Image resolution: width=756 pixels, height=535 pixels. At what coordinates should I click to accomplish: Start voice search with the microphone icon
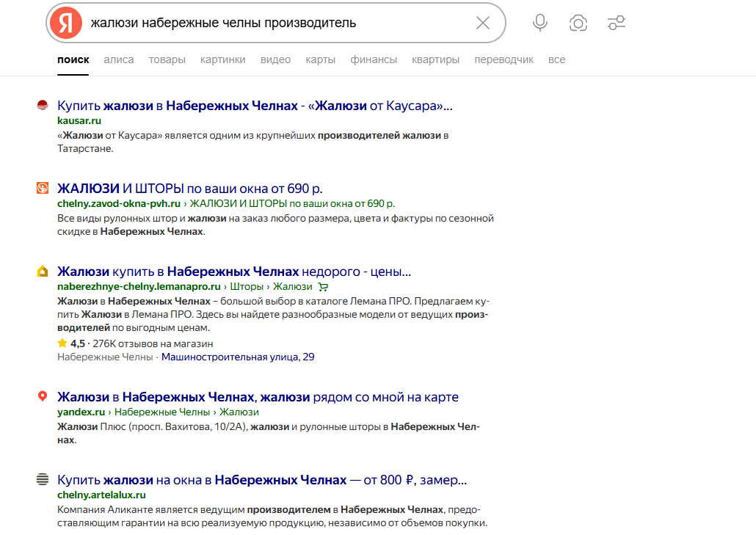click(540, 23)
